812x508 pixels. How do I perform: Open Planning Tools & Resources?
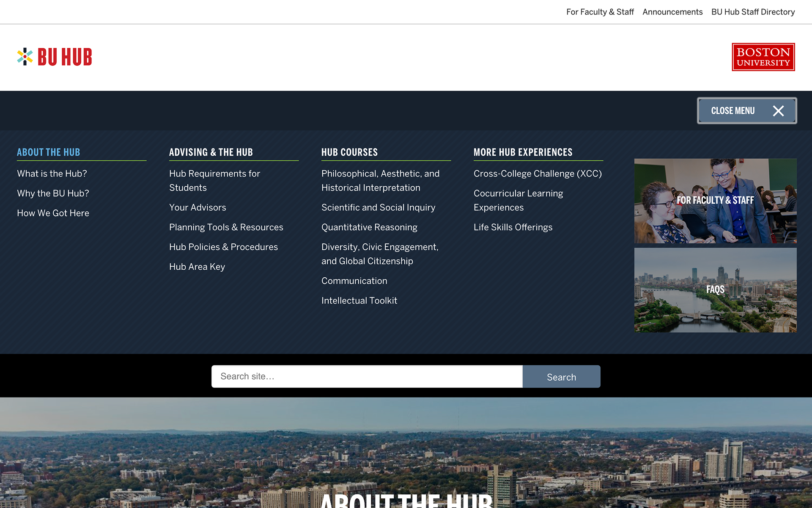[x=226, y=227]
